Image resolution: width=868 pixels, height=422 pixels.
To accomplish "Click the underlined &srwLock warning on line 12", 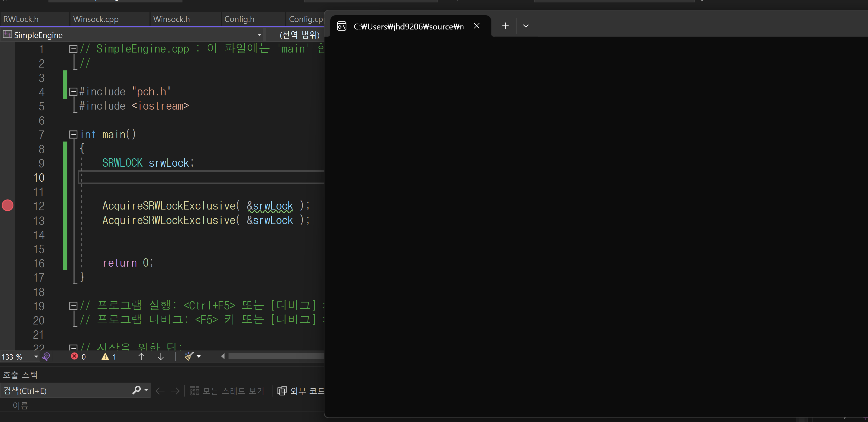I will [270, 206].
